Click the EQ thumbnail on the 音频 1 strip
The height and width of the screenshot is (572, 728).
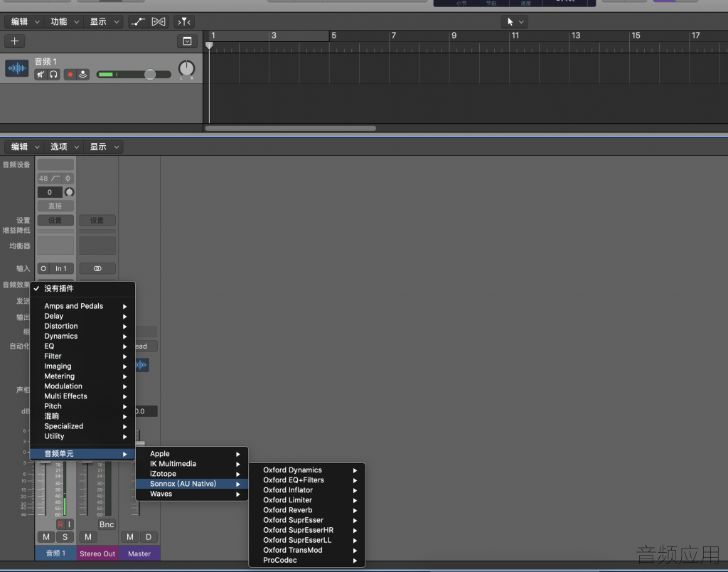(55, 245)
